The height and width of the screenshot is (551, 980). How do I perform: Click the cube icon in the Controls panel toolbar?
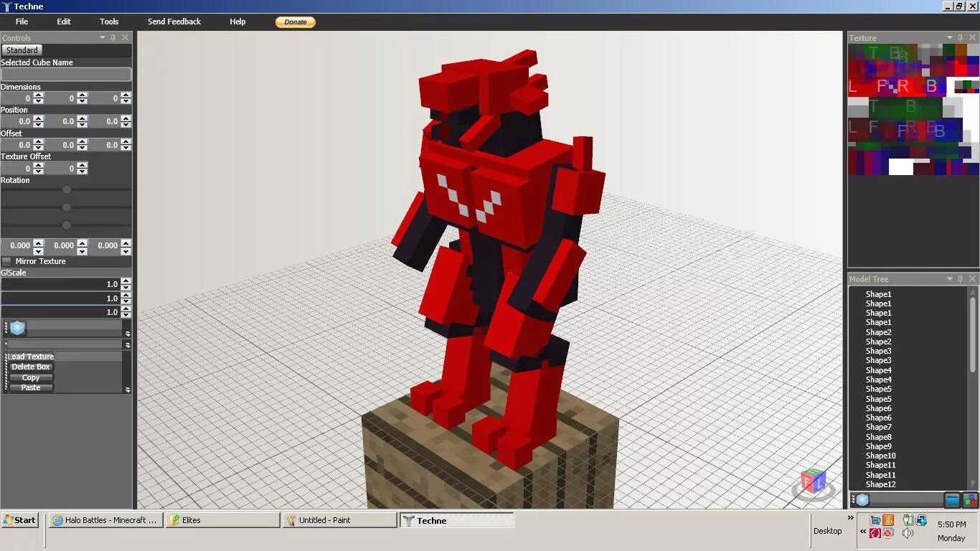pos(18,329)
